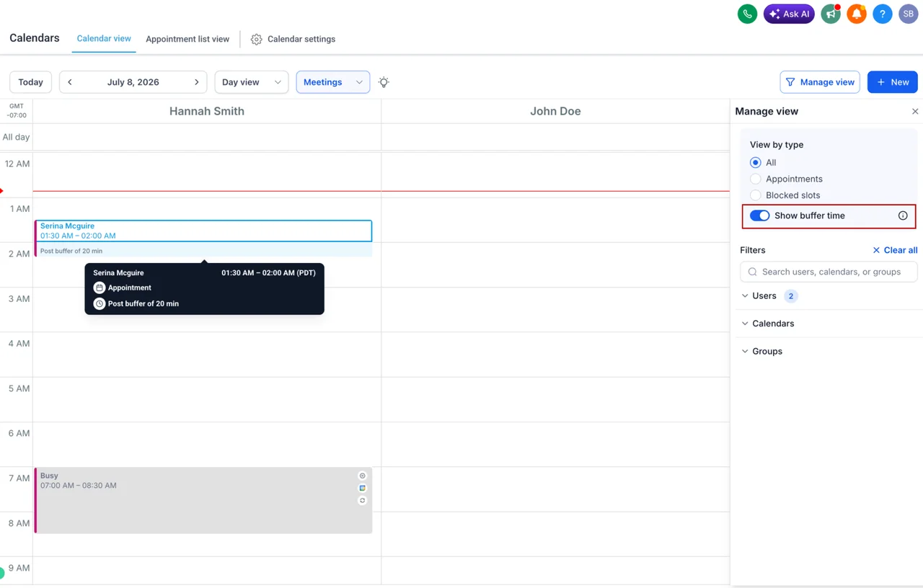The image size is (923, 588).
Task: Switch to Calendar view tab
Action: (x=104, y=39)
